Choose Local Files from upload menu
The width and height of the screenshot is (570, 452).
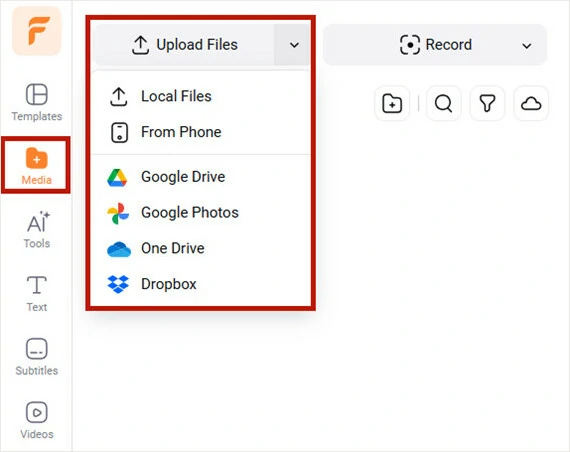(201, 96)
